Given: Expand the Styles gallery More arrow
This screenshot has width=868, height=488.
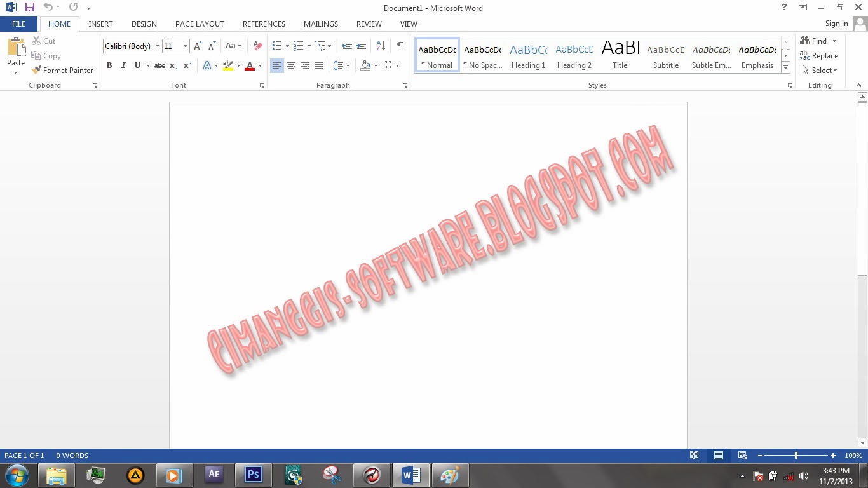Looking at the screenshot, I should 786,67.
